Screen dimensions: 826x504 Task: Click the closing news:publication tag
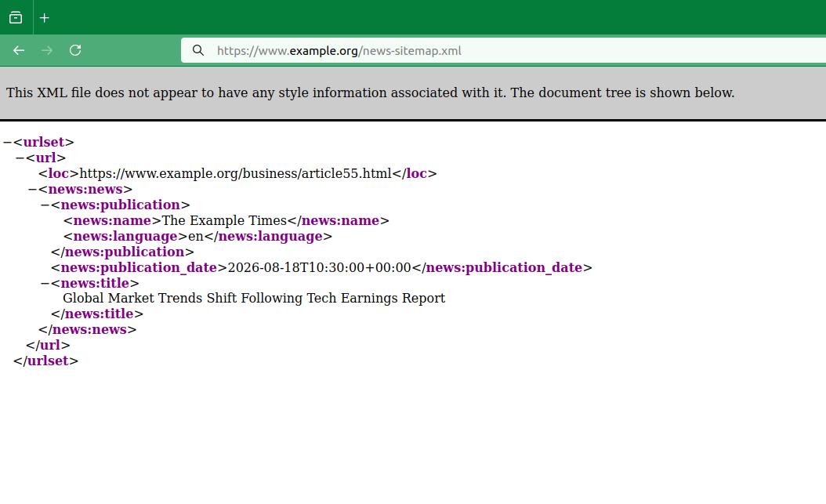click(x=123, y=252)
